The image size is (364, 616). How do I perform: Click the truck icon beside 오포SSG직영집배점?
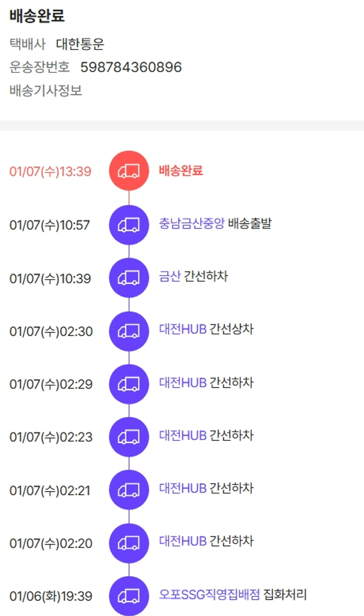point(129,596)
